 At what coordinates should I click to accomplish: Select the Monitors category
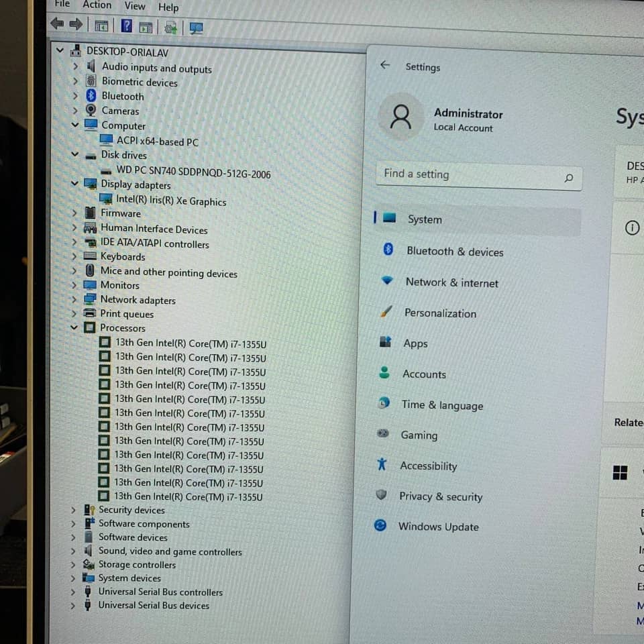coord(120,284)
